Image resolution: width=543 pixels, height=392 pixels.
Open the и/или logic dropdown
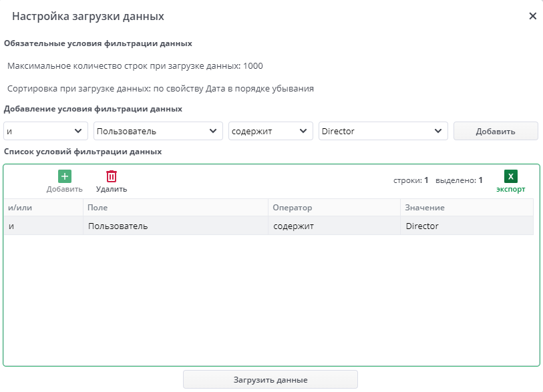point(45,131)
